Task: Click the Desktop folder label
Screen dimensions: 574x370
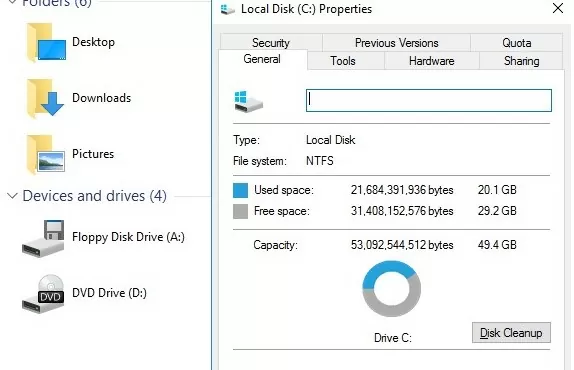Action: [x=94, y=42]
